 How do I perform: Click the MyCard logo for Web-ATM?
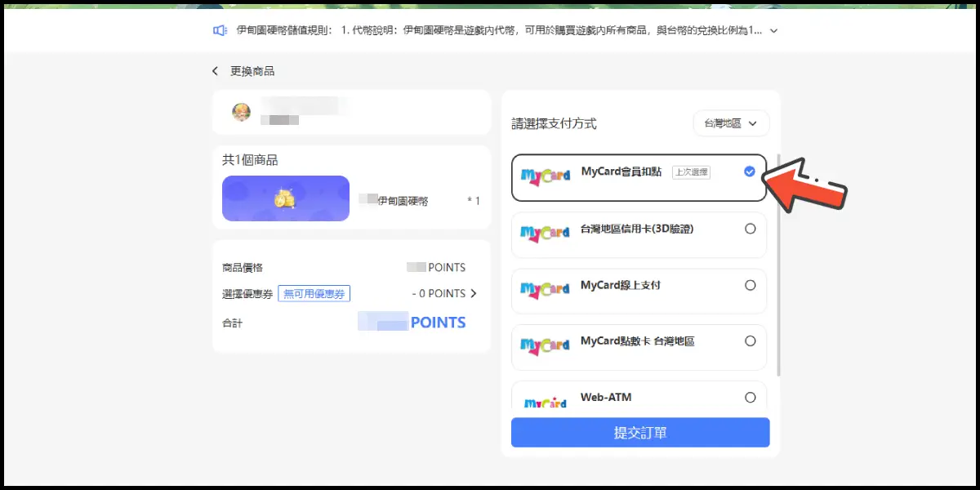coord(545,401)
